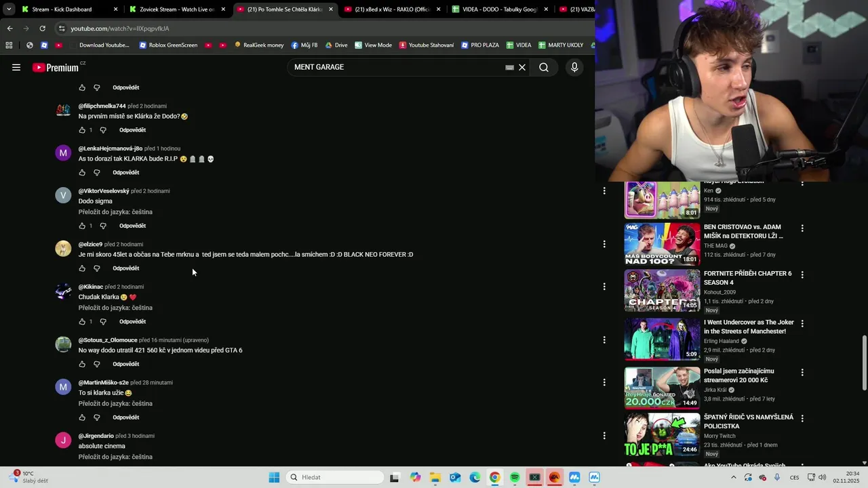868x488 pixels.
Task: Open options menu for @Sotous_z_Olomouce comment
Action: pos(604,340)
